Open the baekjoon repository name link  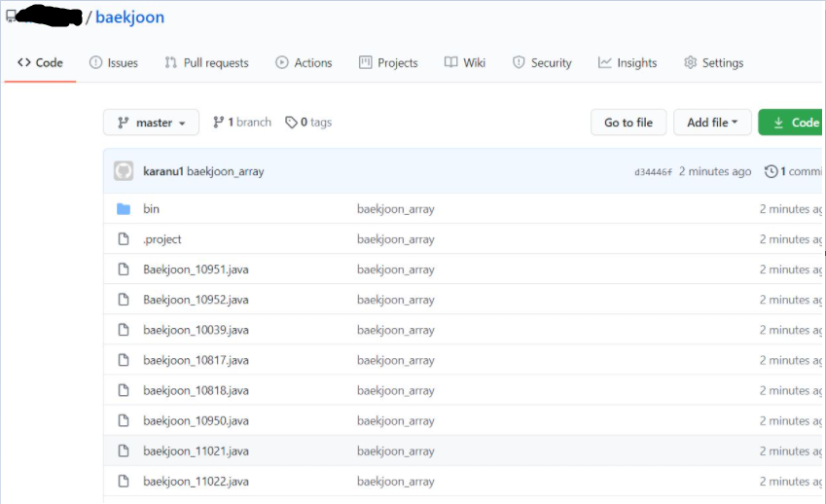129,18
